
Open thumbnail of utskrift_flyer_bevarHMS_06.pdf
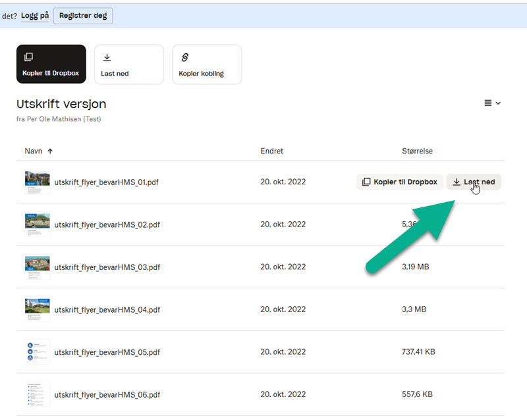[x=37, y=394]
